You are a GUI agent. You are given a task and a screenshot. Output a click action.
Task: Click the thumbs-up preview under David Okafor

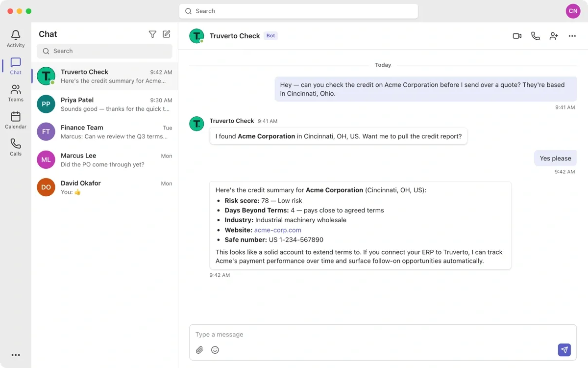pos(71,192)
